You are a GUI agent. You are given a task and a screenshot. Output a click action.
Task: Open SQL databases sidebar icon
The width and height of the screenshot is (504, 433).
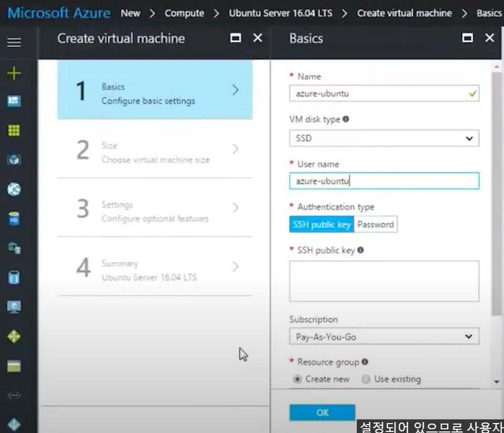tap(14, 219)
